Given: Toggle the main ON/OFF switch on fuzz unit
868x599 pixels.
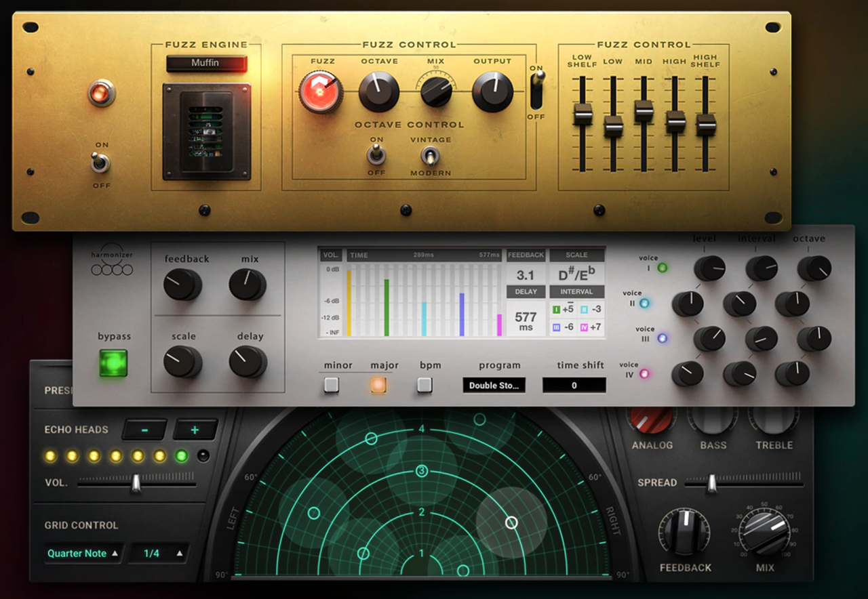Looking at the screenshot, I should (x=101, y=162).
